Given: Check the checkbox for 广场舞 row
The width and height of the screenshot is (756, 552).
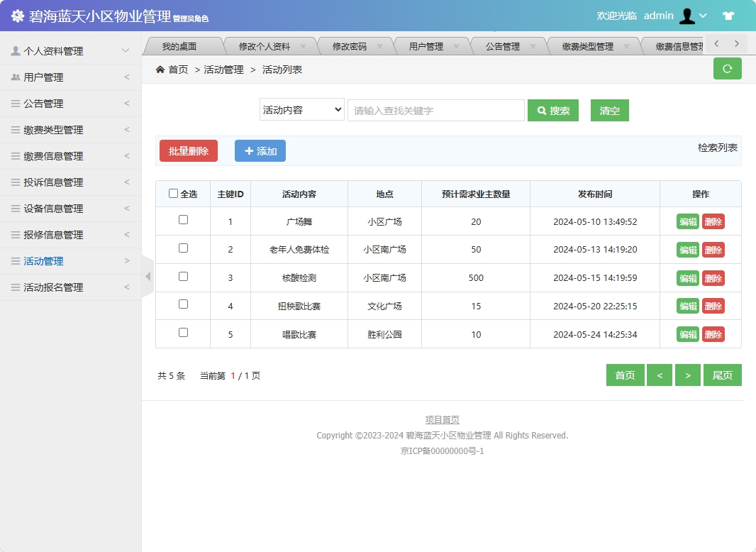Looking at the screenshot, I should (x=182, y=221).
